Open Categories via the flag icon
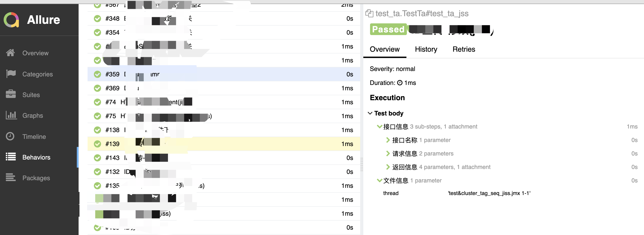 click(11, 74)
